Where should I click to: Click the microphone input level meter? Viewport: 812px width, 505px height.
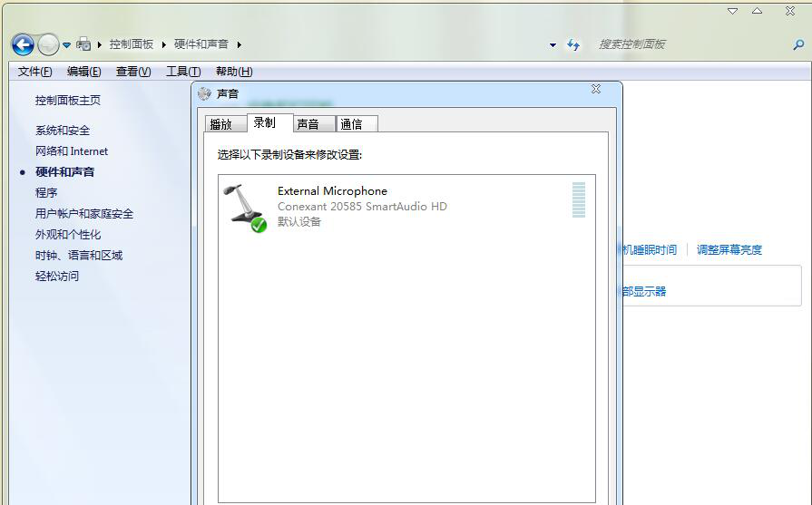pyautogui.click(x=579, y=199)
